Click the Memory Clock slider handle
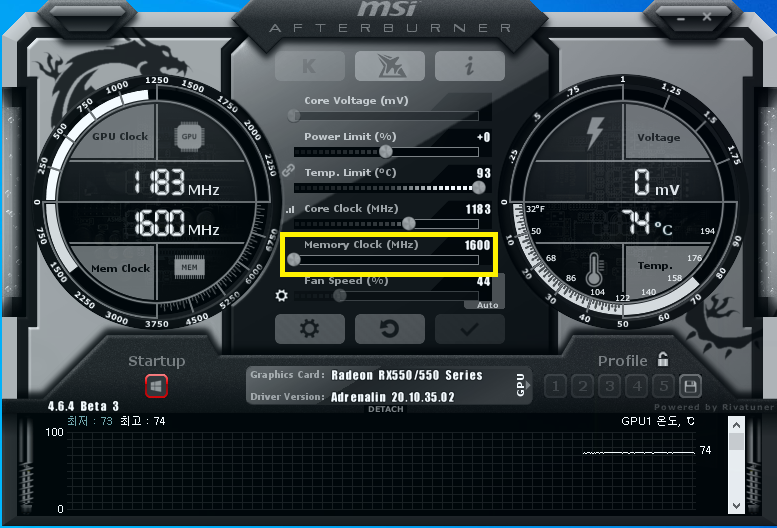This screenshot has width=777, height=528. coord(294,260)
